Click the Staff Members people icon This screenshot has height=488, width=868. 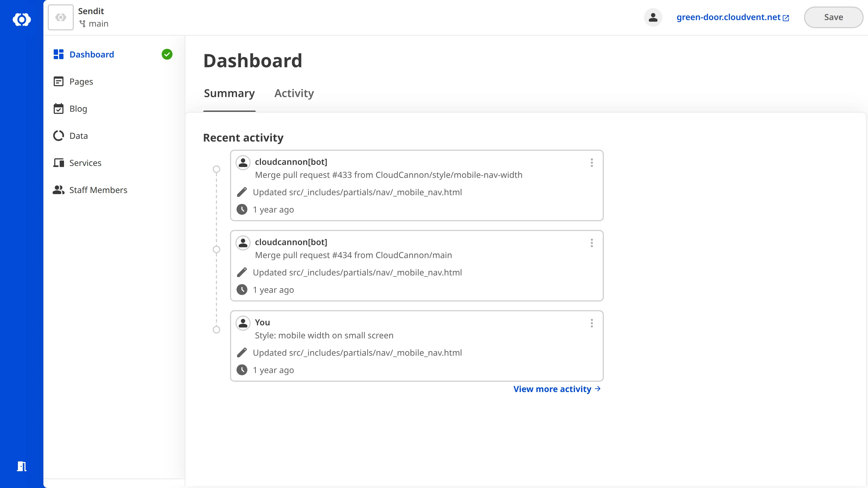59,190
